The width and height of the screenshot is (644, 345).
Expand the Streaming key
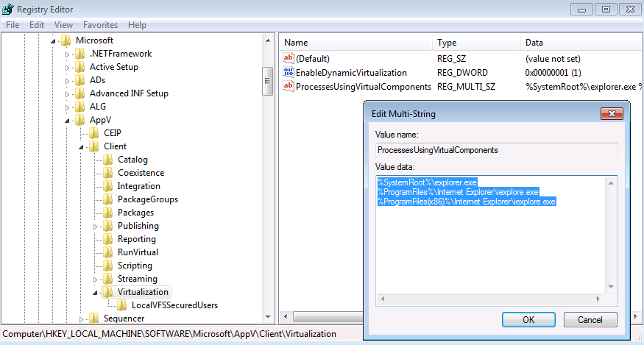coord(95,279)
